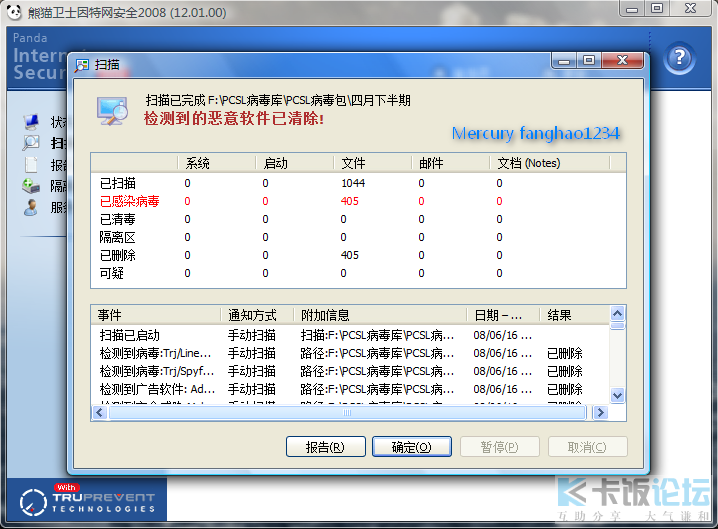This screenshot has height=529, width=718.
Task: Click the 暂停(P) button
Action: pyautogui.click(x=500, y=447)
